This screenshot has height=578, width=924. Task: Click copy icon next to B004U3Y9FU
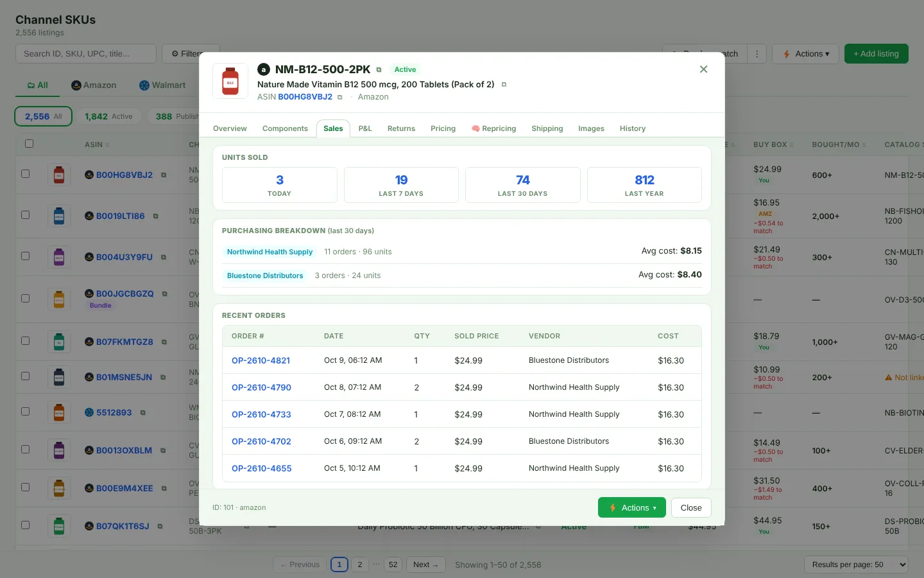click(x=164, y=258)
